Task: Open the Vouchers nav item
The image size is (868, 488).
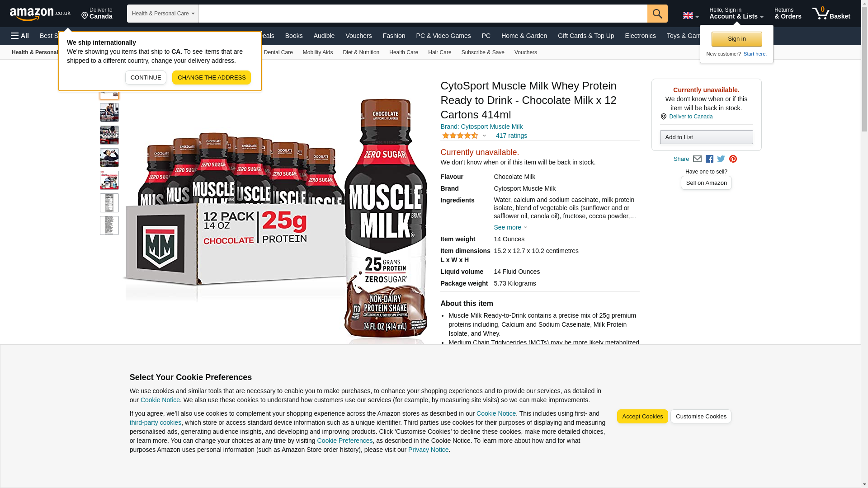Action: pos(358,36)
